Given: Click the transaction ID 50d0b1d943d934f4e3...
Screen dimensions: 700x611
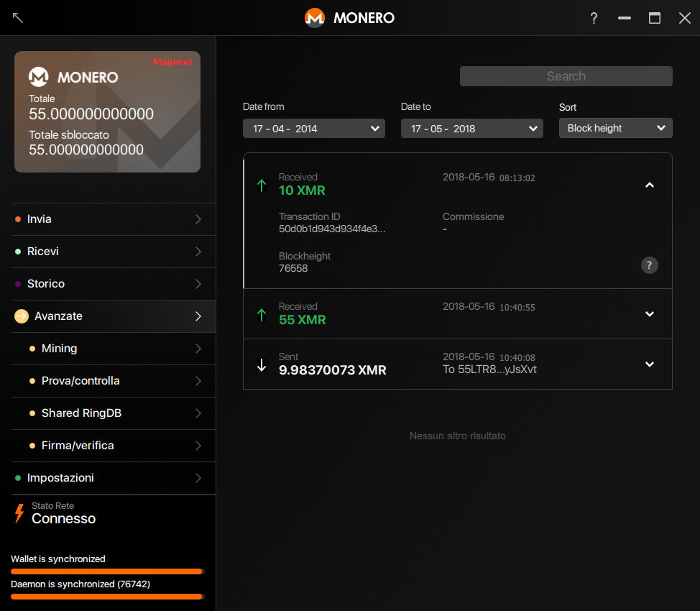Looking at the screenshot, I should (x=332, y=229).
